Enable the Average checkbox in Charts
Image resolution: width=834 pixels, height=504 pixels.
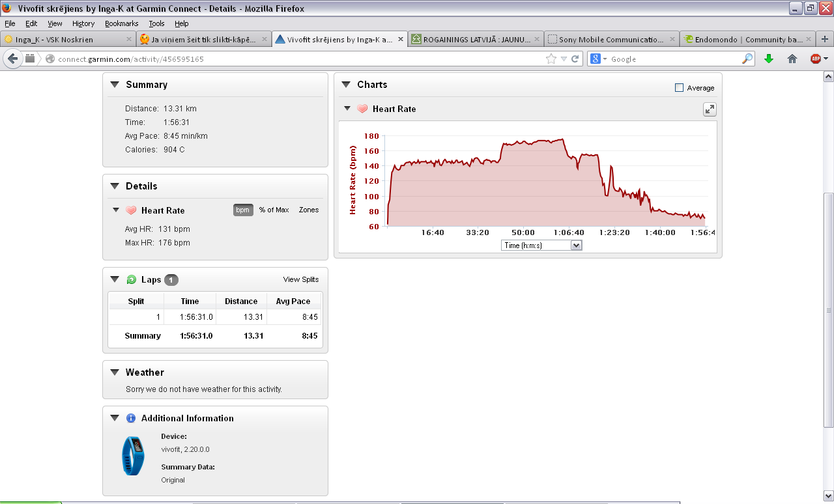click(x=679, y=88)
